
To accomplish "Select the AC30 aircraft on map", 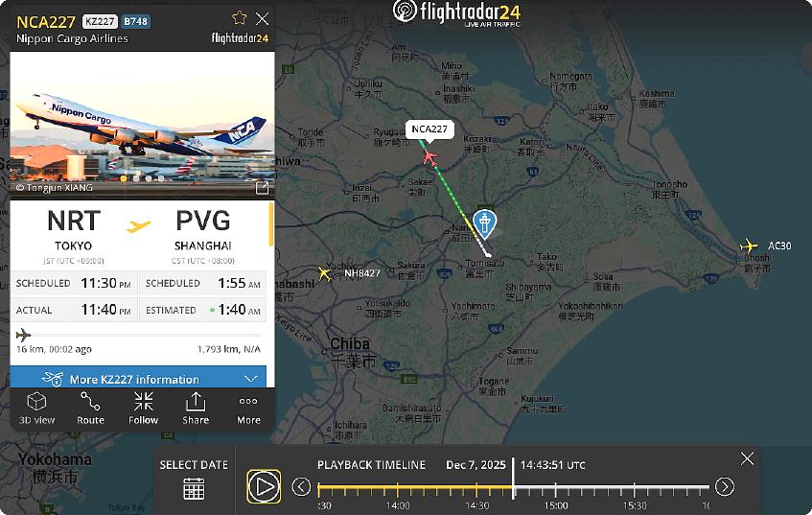I will click(x=749, y=246).
